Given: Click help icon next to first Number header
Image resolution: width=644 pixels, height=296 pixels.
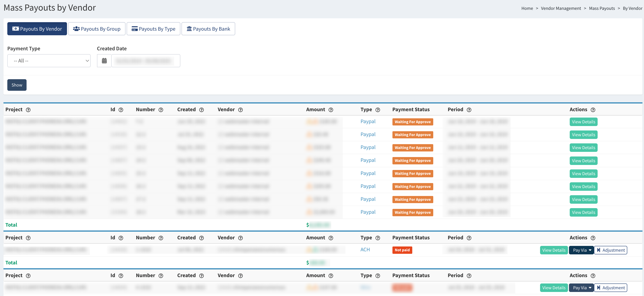Looking at the screenshot, I should coord(161,110).
